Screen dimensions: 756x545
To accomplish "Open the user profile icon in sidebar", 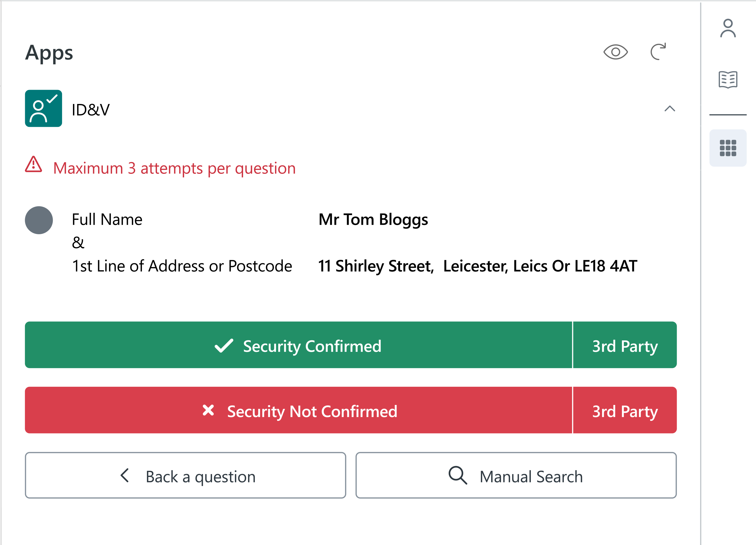I will click(x=728, y=28).
